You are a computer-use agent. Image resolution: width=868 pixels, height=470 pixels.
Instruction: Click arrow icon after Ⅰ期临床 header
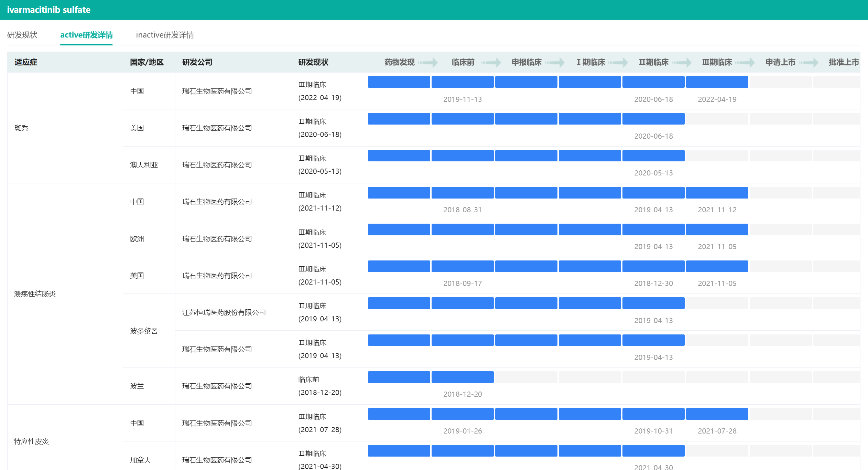pos(619,62)
